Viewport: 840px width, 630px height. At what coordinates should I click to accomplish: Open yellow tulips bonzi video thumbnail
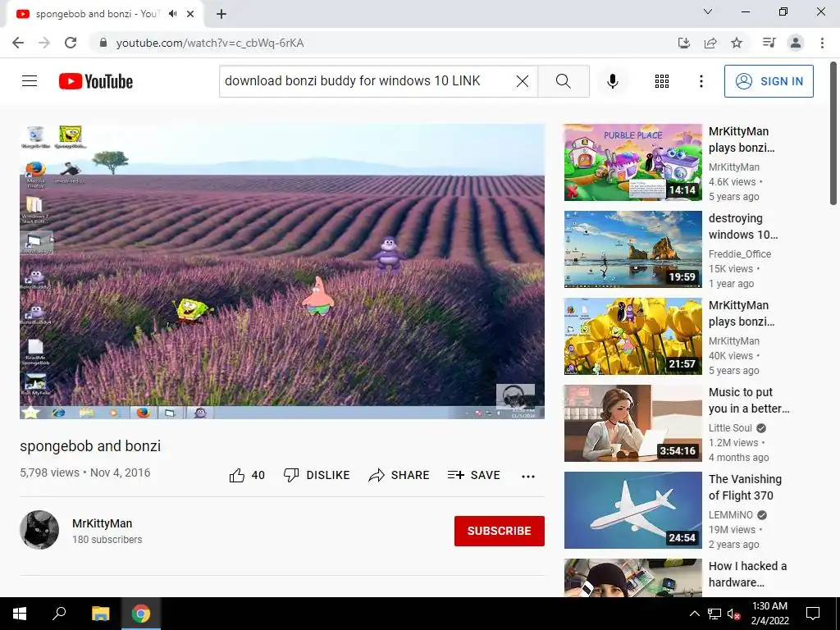(632, 336)
